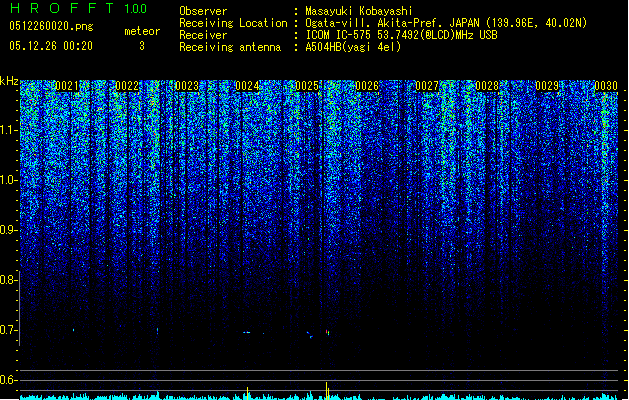Click the red meteor echo just after 0025
Viewport: 629px width, 400px height.
[328, 332]
